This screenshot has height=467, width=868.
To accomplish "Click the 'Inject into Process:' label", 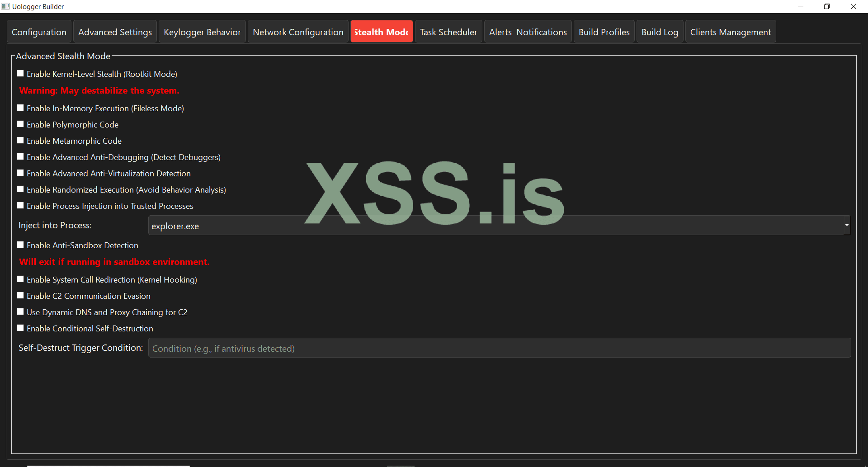I will coord(55,225).
